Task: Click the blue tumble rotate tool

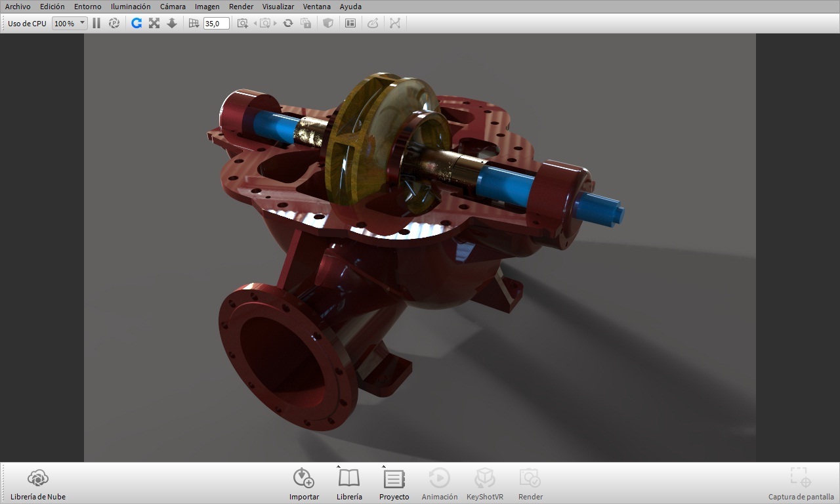Action: [x=136, y=23]
